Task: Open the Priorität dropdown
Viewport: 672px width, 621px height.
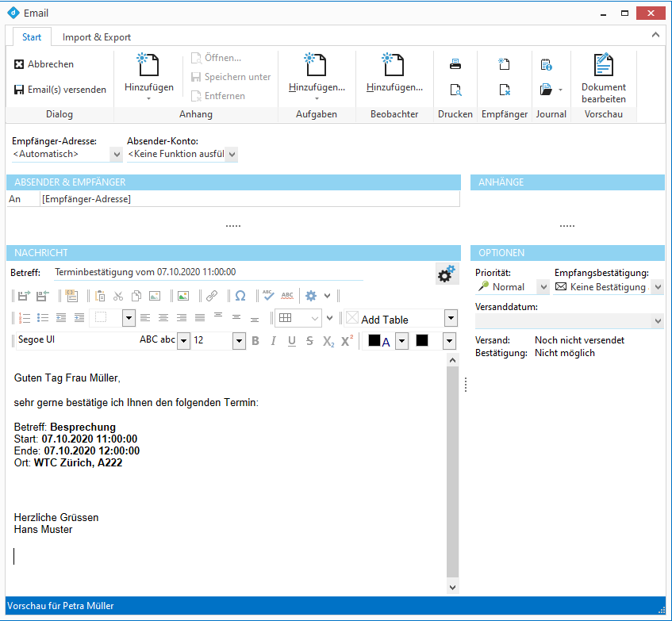Action: [543, 286]
